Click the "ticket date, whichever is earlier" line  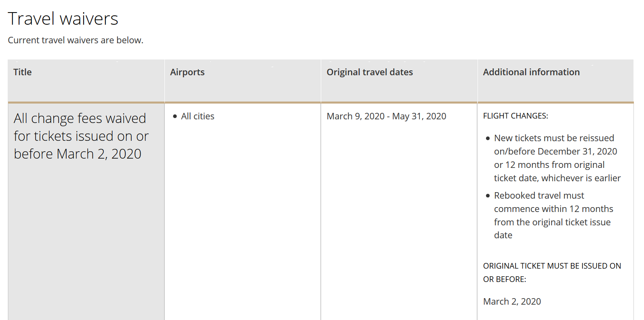pyautogui.click(x=557, y=178)
